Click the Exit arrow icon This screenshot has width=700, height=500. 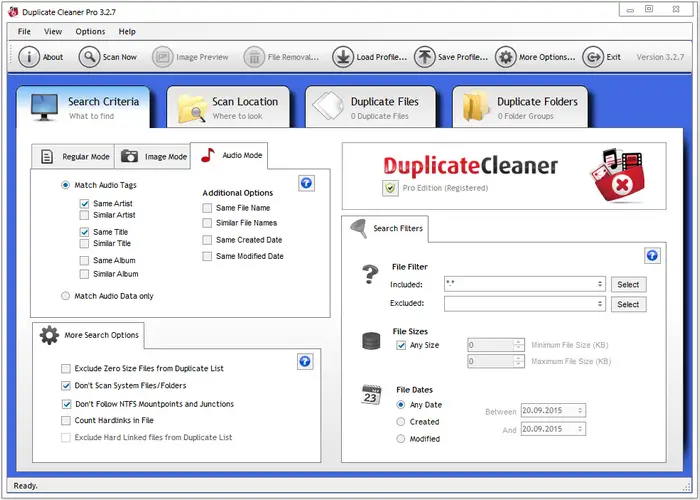tap(593, 57)
